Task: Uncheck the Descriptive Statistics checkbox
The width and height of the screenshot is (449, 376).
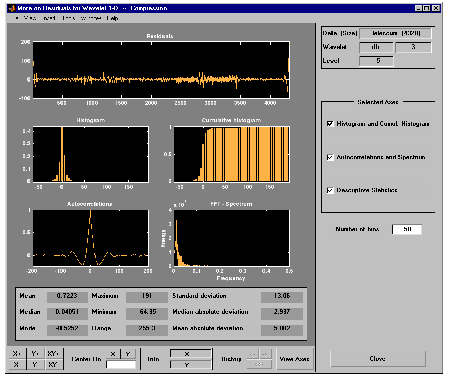Action: pyautogui.click(x=330, y=190)
